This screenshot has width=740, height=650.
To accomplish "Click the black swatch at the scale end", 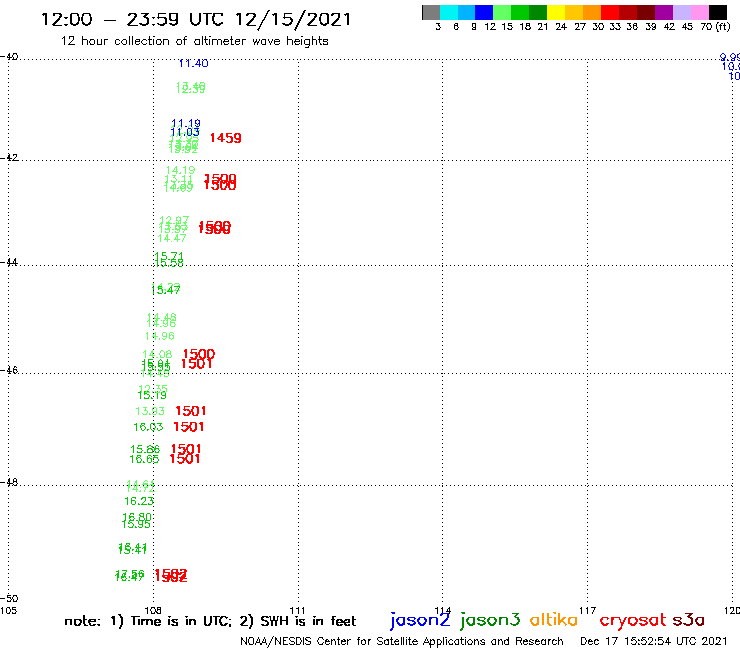I will pos(718,12).
